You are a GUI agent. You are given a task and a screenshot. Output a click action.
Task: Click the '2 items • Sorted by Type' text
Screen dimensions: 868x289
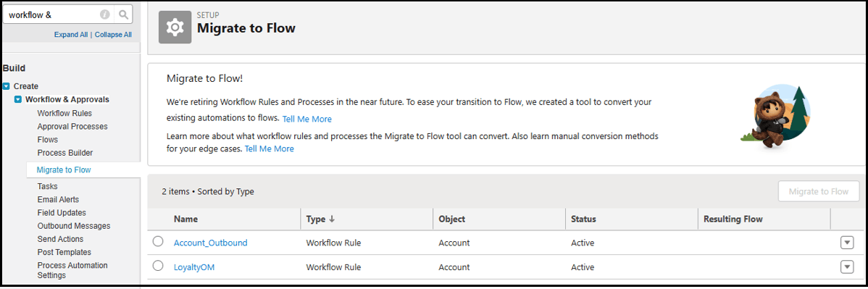208,191
